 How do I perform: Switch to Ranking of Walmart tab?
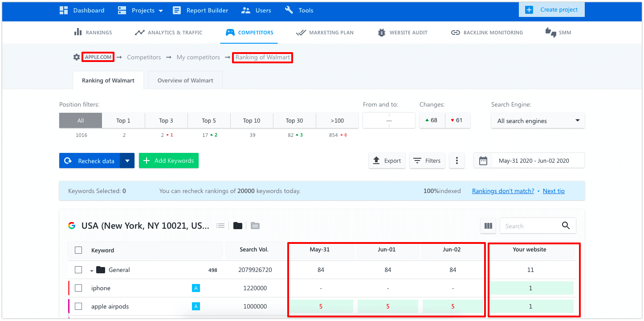(x=108, y=80)
